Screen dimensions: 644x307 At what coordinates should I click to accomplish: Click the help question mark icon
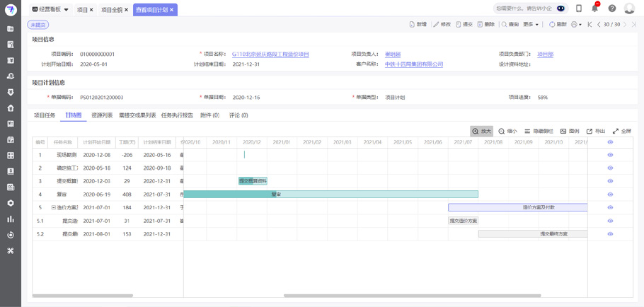(x=612, y=8)
